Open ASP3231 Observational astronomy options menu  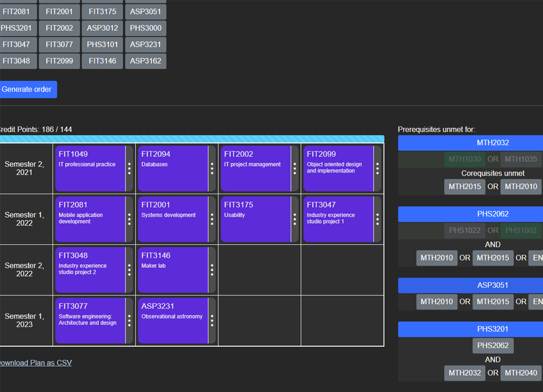[x=212, y=321]
